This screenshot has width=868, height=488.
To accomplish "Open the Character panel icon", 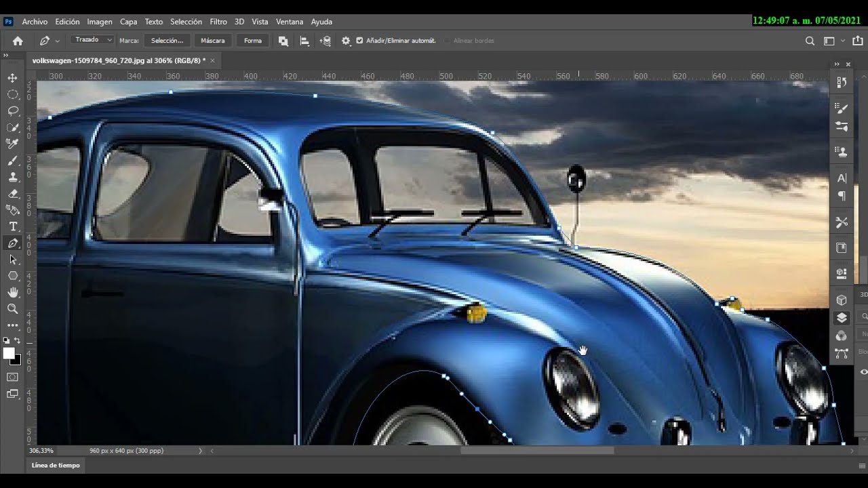I will 842,178.
